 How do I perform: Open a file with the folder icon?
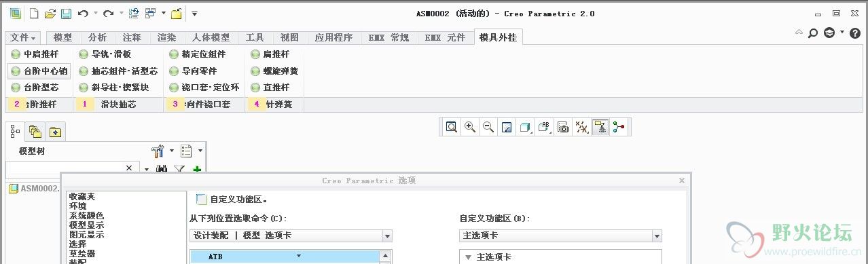point(50,13)
